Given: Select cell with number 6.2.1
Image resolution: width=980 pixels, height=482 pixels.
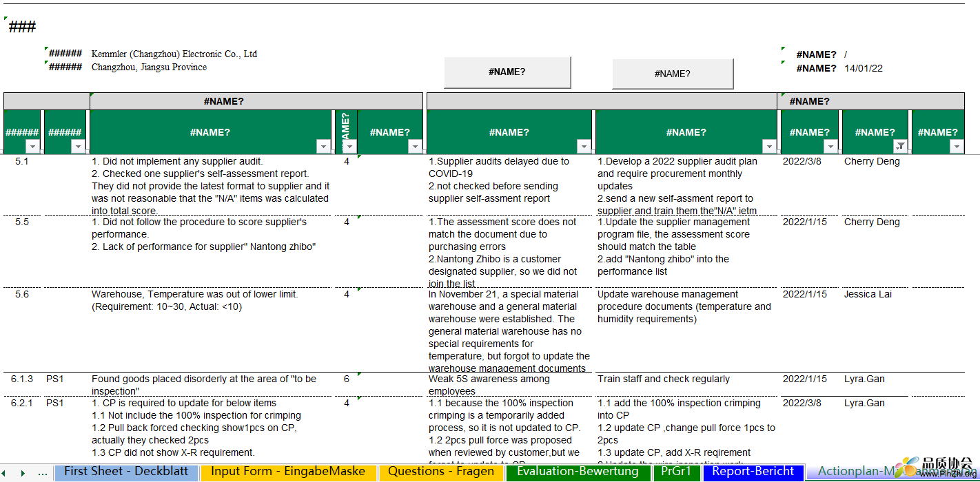Looking at the screenshot, I should [x=22, y=403].
